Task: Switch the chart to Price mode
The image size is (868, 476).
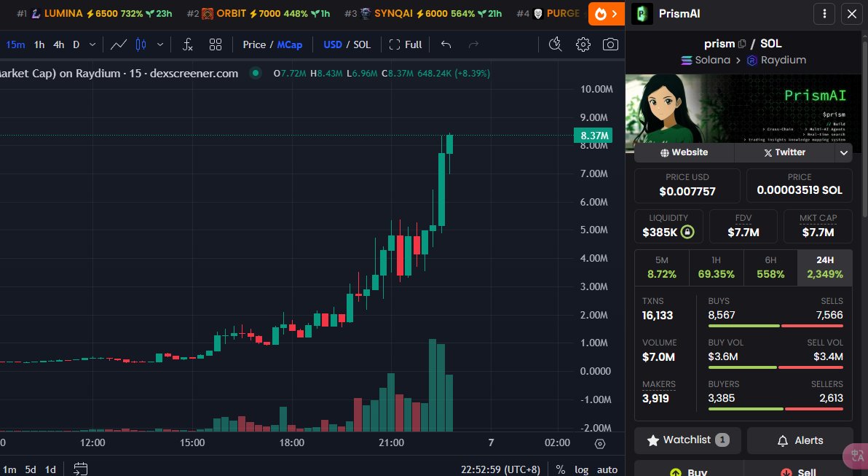Action: (254, 44)
